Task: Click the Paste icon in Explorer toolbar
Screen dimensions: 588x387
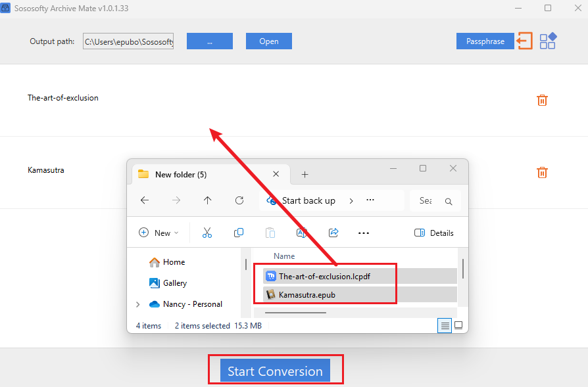Action: [270, 233]
